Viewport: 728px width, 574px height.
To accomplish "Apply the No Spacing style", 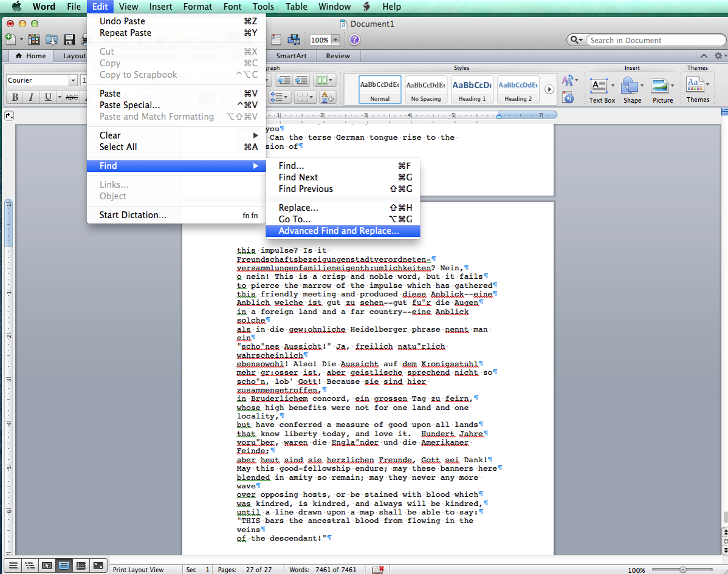I will coord(426,90).
